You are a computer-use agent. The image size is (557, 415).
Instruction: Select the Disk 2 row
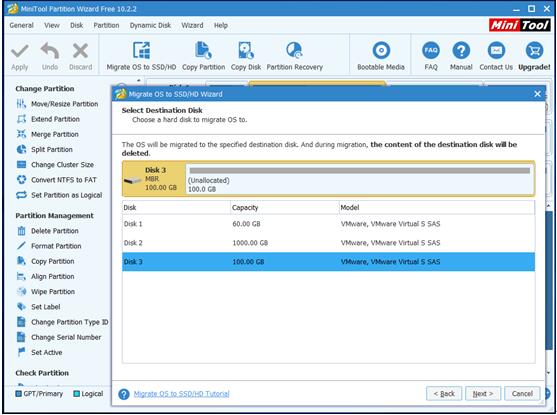[328, 243]
